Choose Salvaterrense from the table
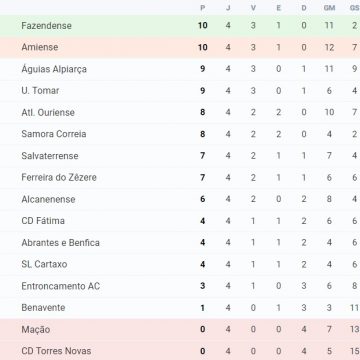Screen dimensions: 360x360 point(50,156)
